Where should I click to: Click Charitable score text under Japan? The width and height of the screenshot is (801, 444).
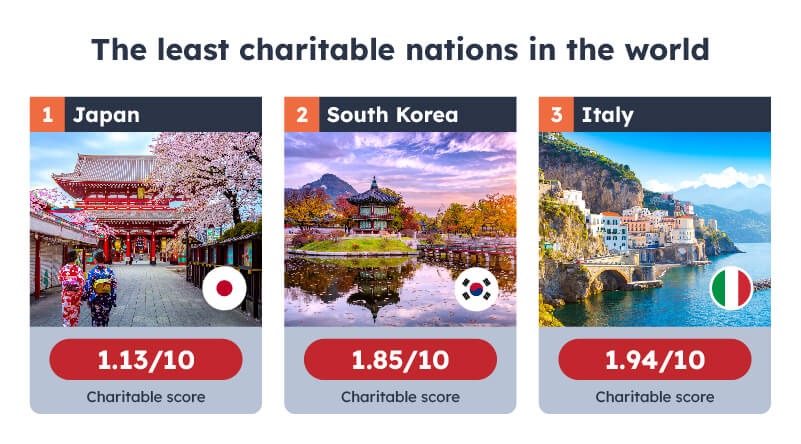(146, 397)
